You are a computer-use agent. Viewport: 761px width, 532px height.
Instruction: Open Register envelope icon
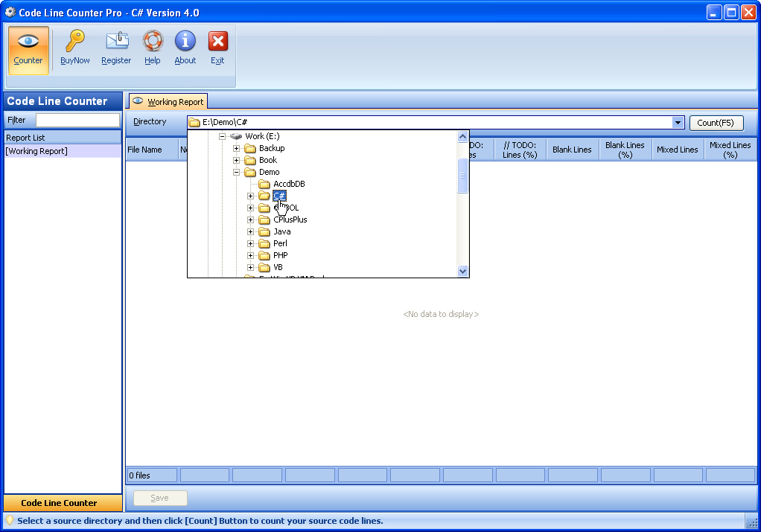117,41
